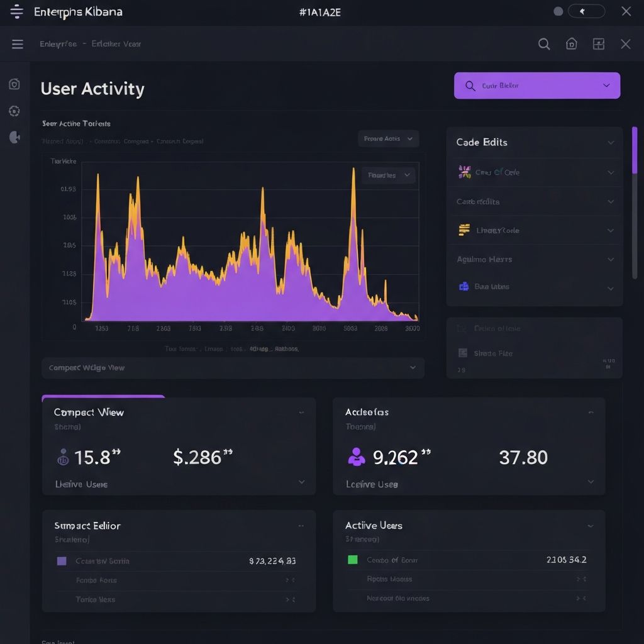Click the Prepare Actions button above the chart
Viewport: 644px width, 644px height.
pyautogui.click(x=388, y=138)
